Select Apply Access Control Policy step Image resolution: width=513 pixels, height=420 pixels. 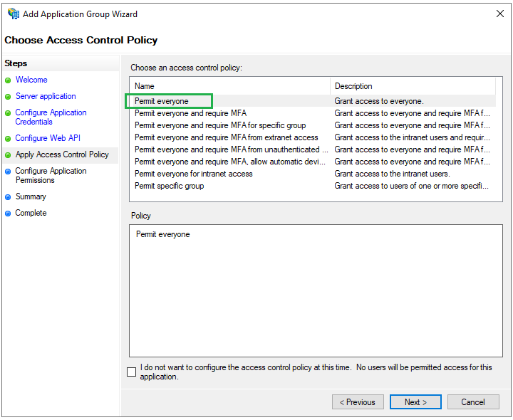pyautogui.click(x=62, y=154)
